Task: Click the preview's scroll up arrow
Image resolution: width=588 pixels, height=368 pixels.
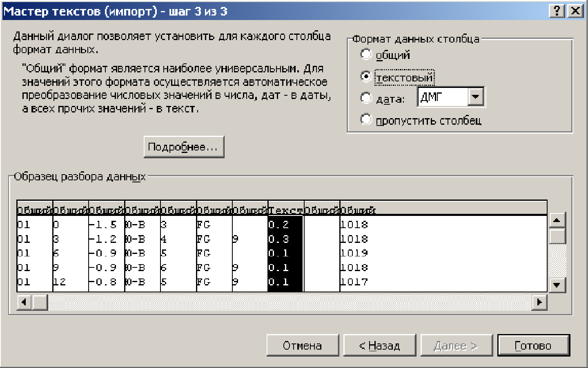Action: (557, 220)
